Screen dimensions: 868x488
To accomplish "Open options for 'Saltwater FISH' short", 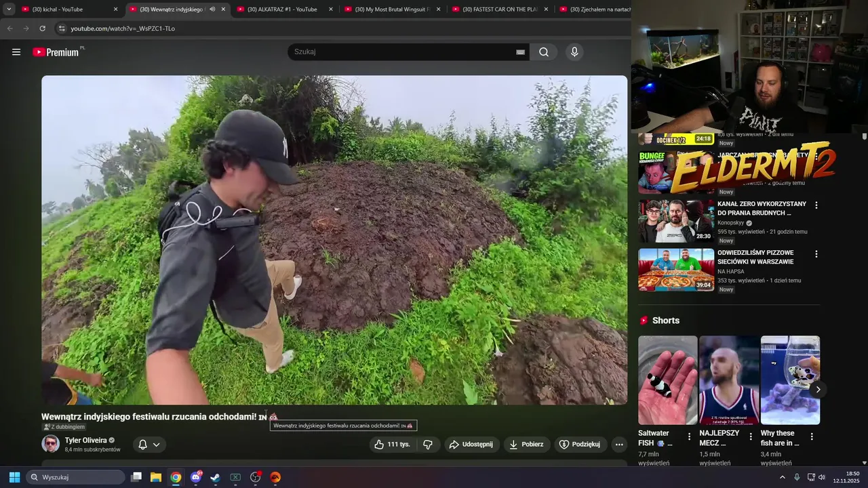I will click(689, 436).
